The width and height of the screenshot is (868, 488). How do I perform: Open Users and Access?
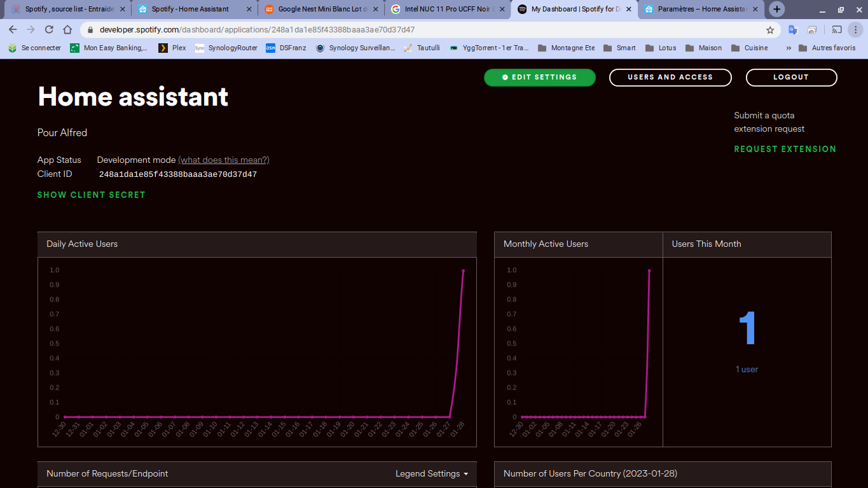pyautogui.click(x=670, y=77)
